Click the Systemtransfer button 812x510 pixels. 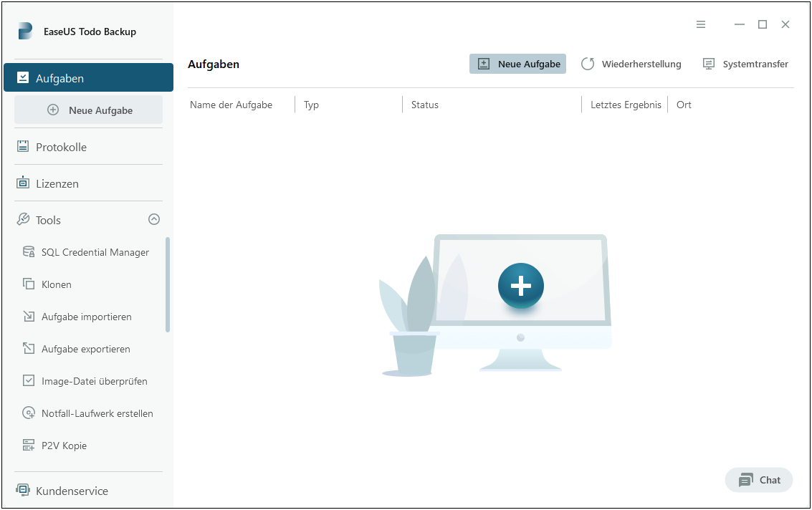(745, 64)
